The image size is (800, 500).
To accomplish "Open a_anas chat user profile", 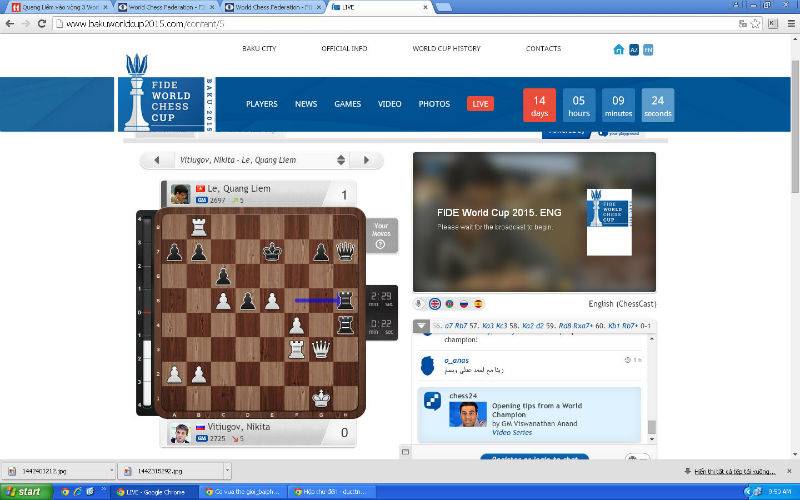I will [456, 360].
